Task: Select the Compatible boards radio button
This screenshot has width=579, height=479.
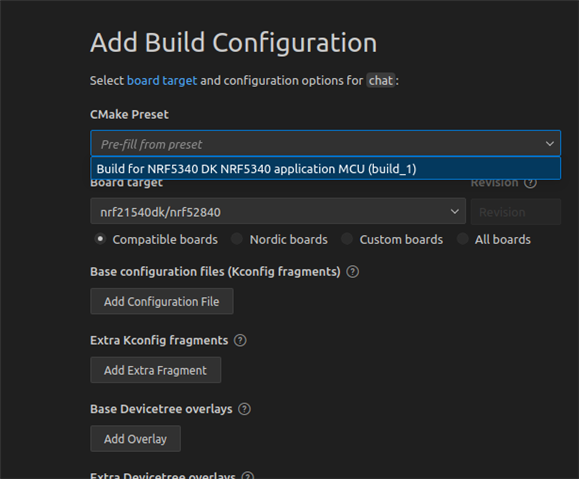Action: (100, 239)
